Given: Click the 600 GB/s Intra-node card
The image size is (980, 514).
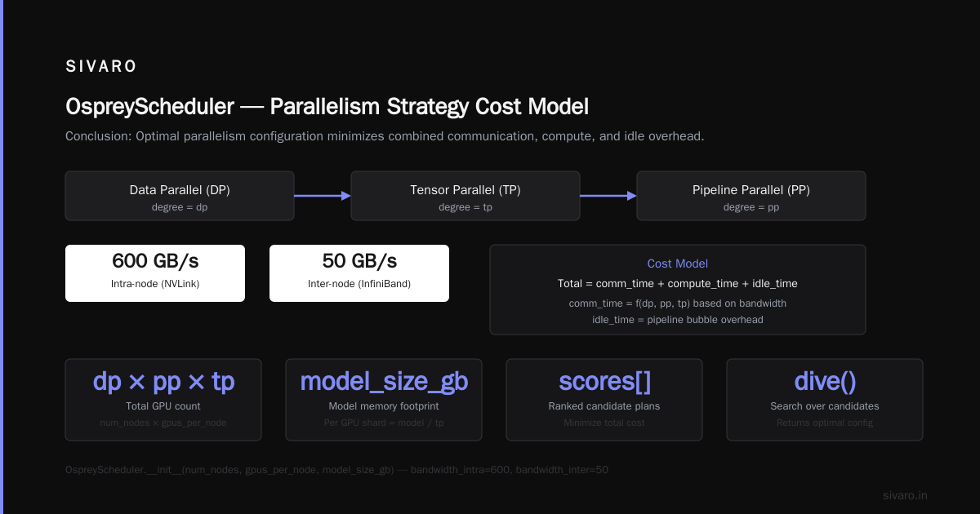Looking at the screenshot, I should pyautogui.click(x=155, y=273).
